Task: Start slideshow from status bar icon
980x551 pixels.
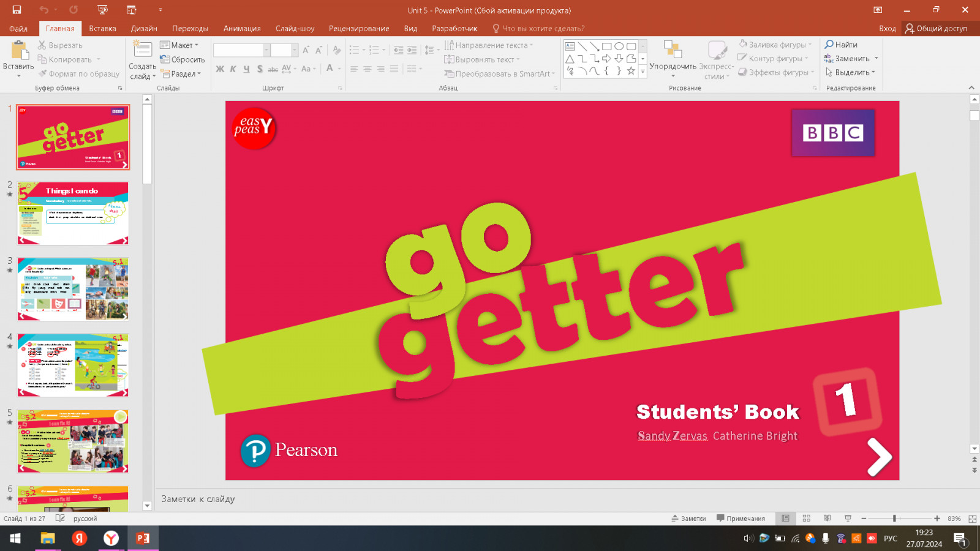Action: [848, 519]
